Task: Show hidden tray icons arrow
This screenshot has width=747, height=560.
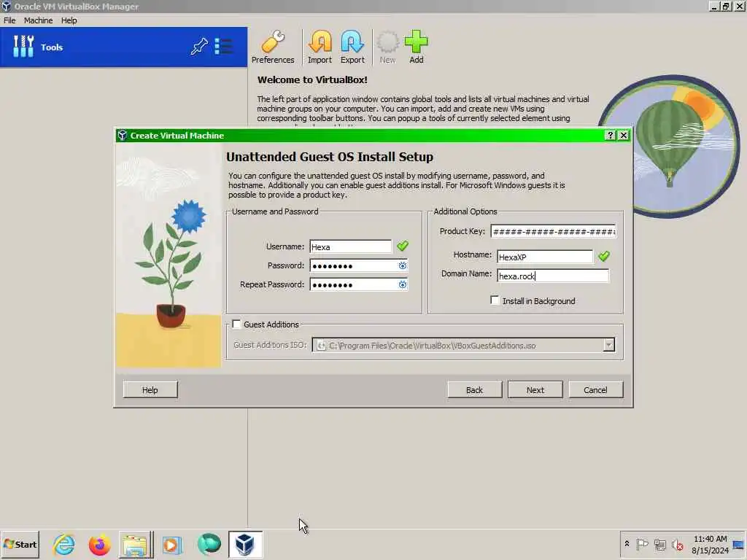Action: pyautogui.click(x=627, y=544)
